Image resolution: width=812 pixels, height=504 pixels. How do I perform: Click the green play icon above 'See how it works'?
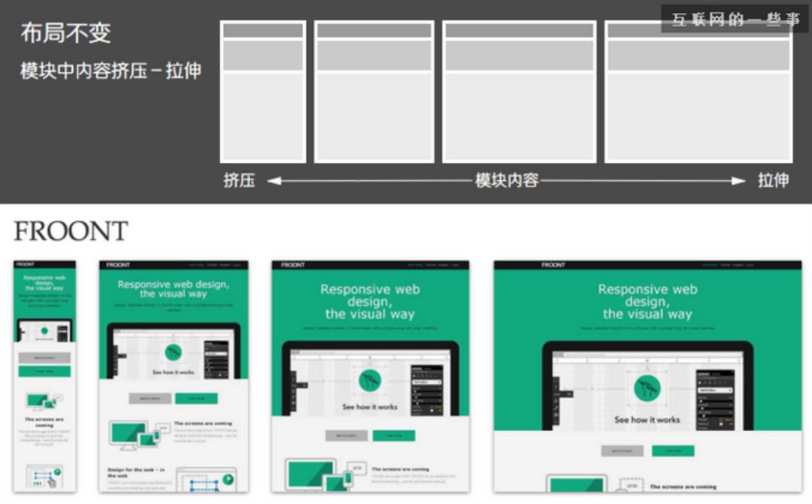pyautogui.click(x=645, y=388)
